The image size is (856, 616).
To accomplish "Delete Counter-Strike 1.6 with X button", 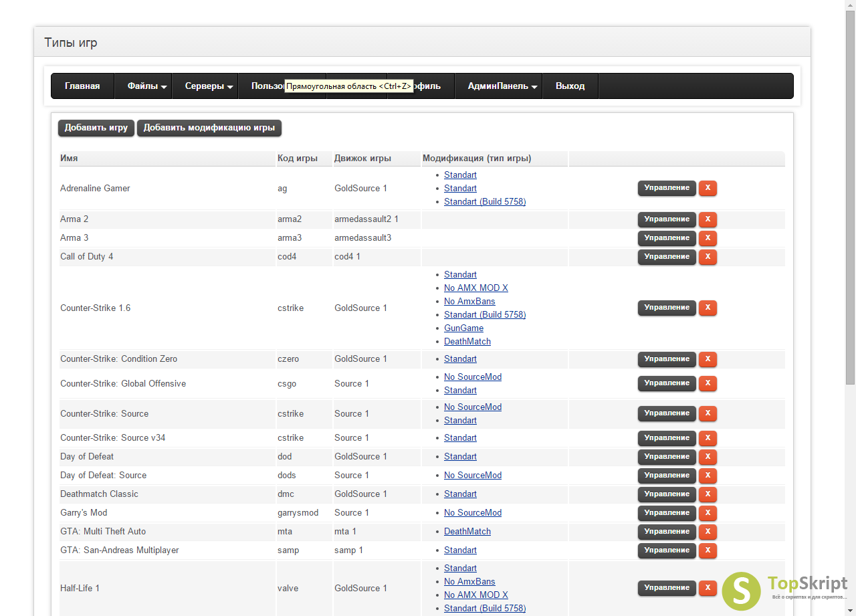I will coord(708,308).
